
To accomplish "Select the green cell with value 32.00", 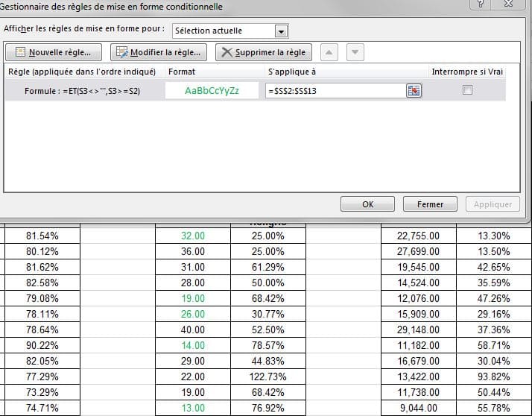I will pyautogui.click(x=192, y=236).
